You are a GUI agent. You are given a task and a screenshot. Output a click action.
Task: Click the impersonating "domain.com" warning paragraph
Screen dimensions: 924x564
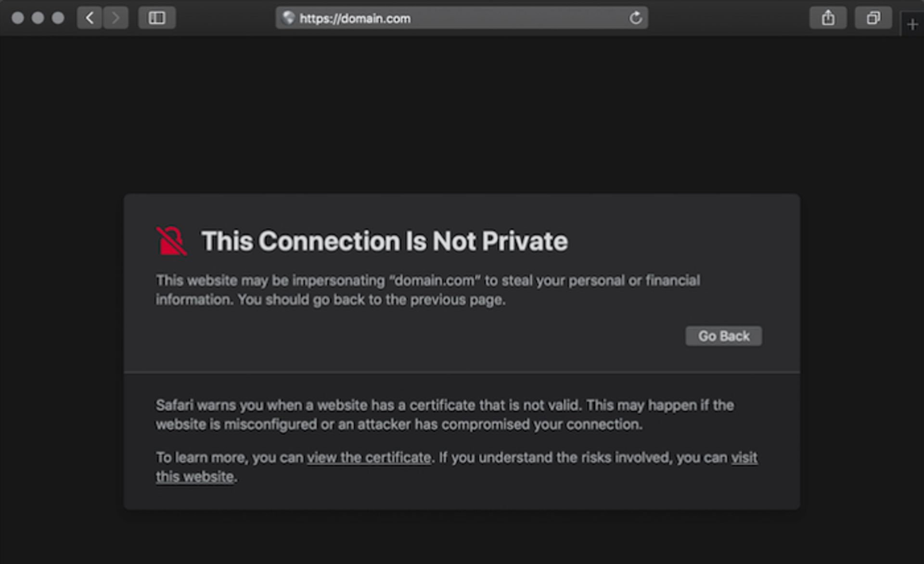[x=427, y=290]
